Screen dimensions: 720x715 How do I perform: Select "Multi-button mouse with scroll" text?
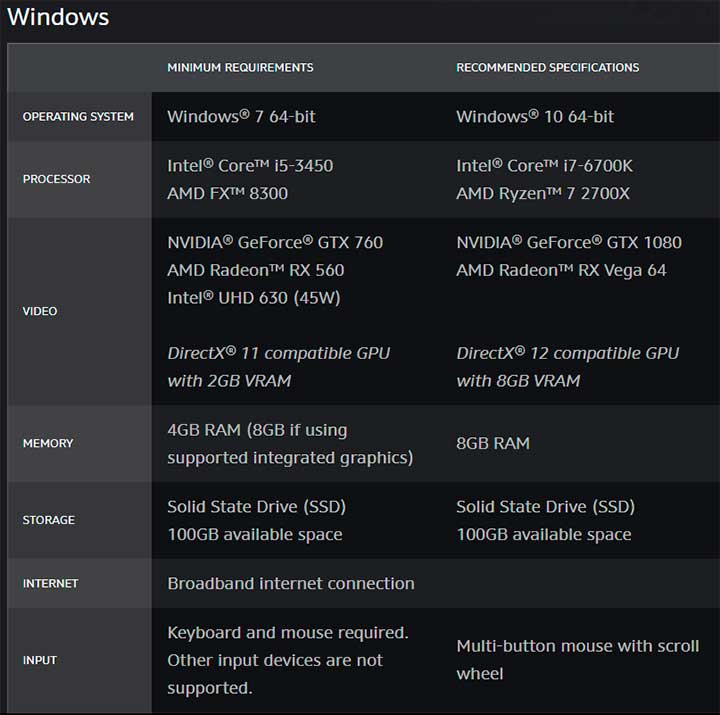click(x=578, y=646)
